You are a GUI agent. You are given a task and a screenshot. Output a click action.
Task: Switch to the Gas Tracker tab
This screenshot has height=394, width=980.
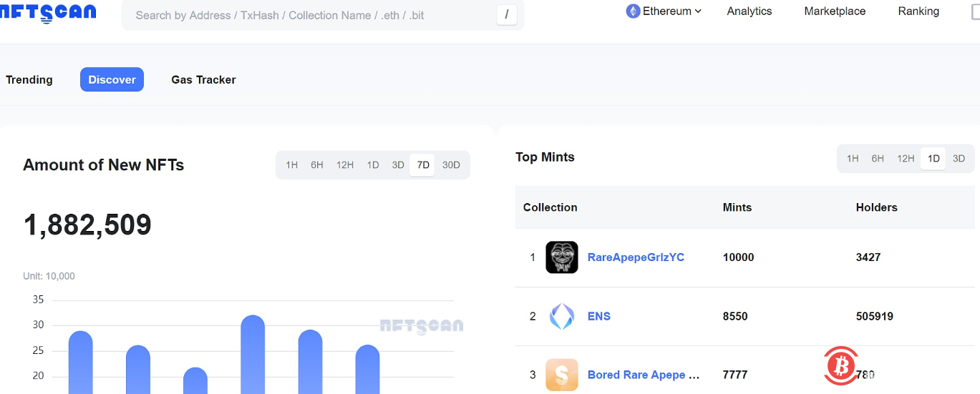(x=203, y=80)
